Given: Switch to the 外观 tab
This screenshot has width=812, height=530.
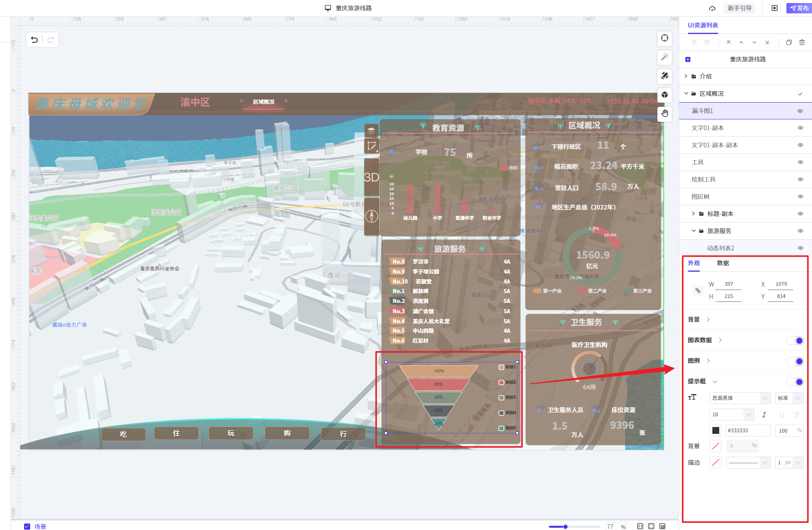Looking at the screenshot, I should point(694,263).
